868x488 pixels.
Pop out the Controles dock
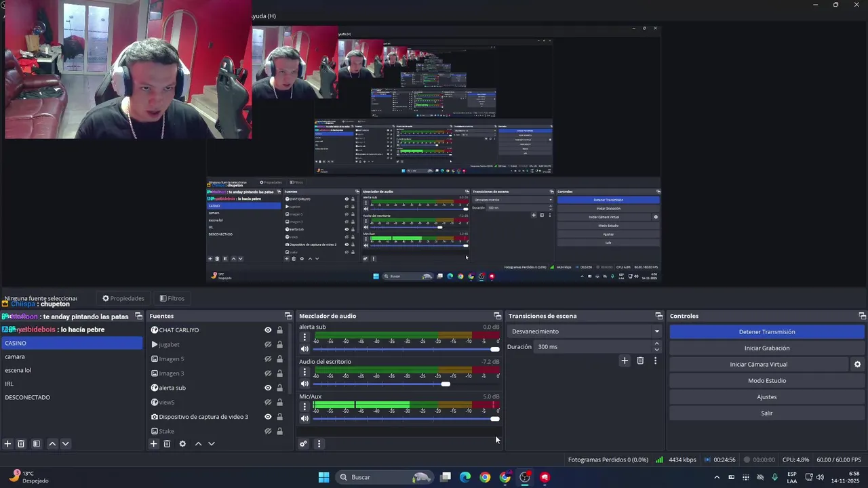point(863,316)
